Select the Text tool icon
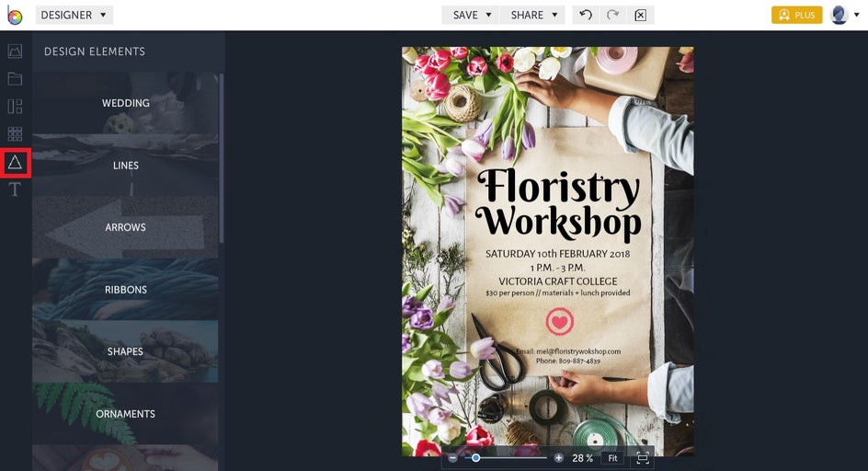This screenshot has height=471, width=868. (15, 190)
